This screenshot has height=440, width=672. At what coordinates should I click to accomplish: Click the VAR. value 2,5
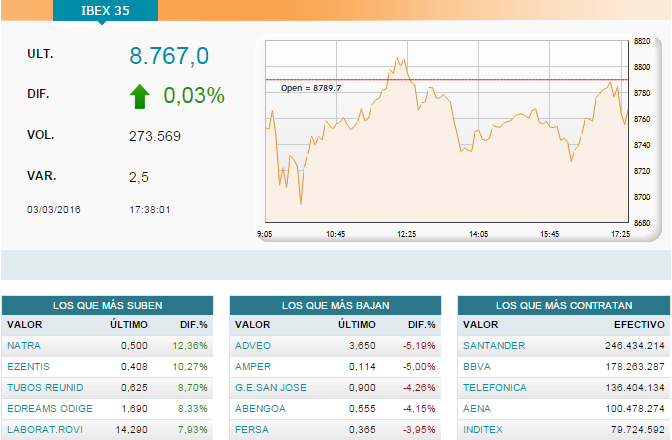coord(139,177)
